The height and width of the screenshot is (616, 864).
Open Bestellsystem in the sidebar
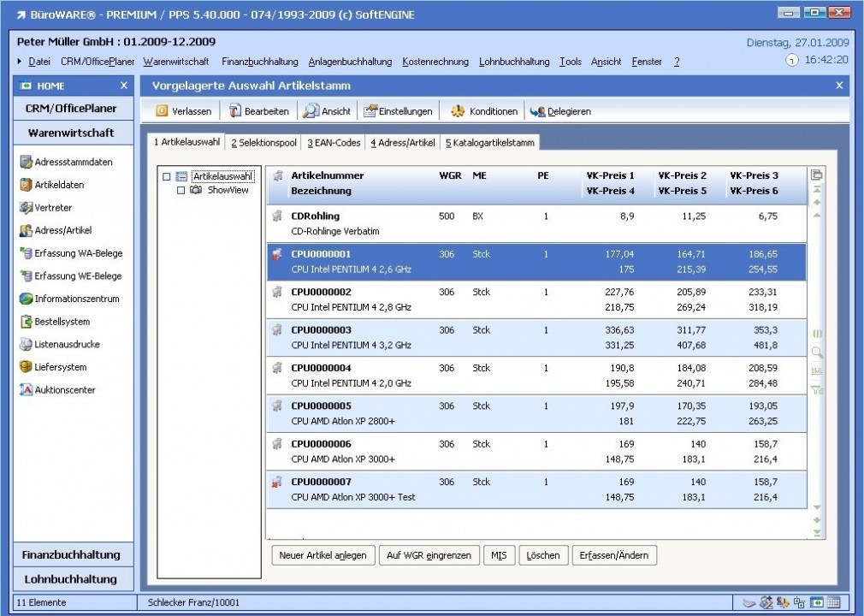(x=55, y=322)
